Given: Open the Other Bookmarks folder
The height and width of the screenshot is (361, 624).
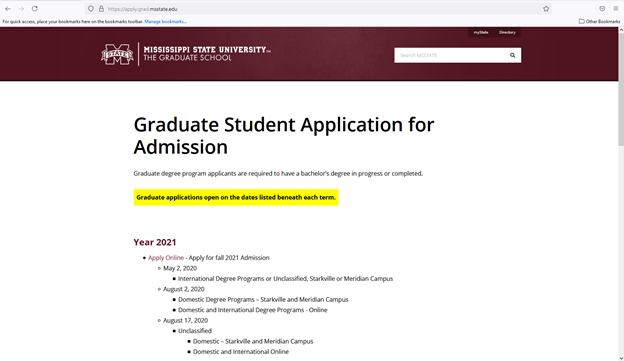Looking at the screenshot, I should click(599, 21).
